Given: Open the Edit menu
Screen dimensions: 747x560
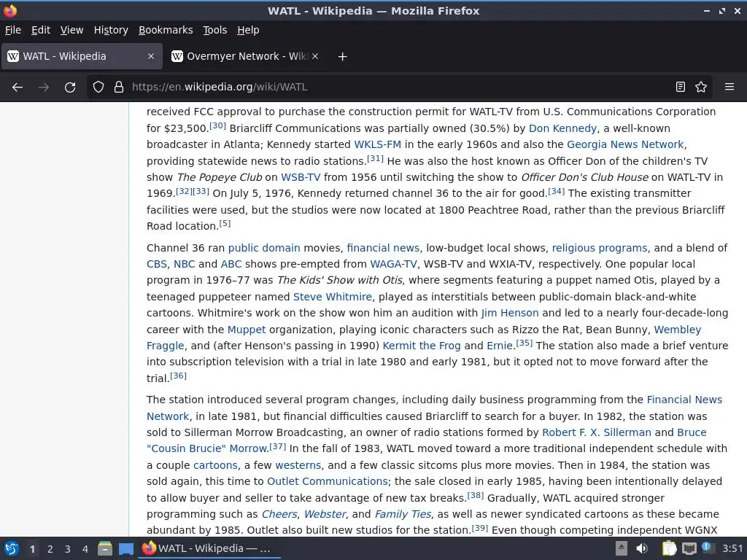Looking at the screenshot, I should 41,30.
